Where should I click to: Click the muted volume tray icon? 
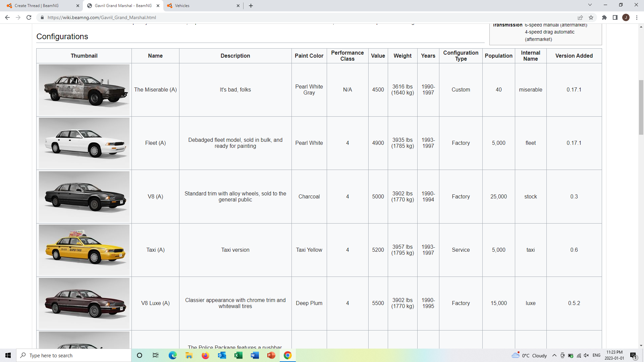pos(586,355)
